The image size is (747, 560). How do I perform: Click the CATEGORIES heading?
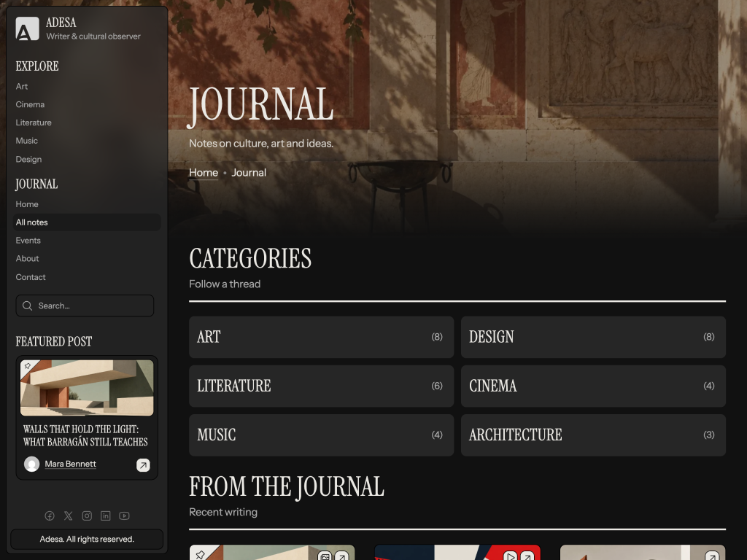[250, 259]
